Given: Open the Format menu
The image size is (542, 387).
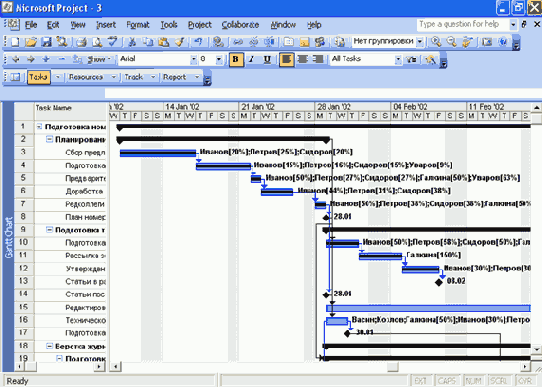Looking at the screenshot, I should [x=138, y=25].
